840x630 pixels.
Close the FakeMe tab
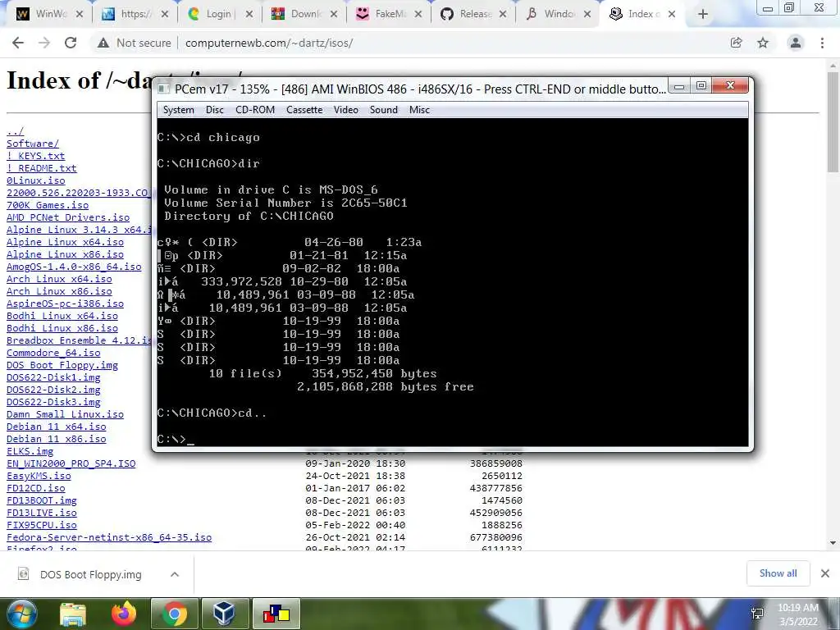click(x=418, y=14)
